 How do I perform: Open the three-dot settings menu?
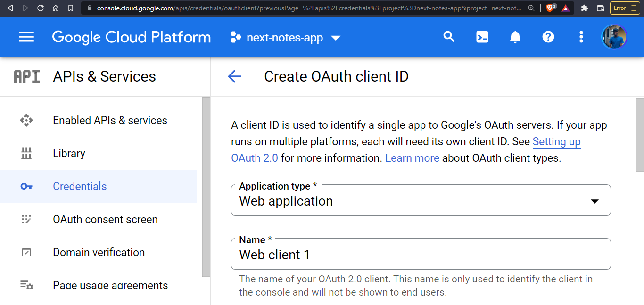coord(581,37)
